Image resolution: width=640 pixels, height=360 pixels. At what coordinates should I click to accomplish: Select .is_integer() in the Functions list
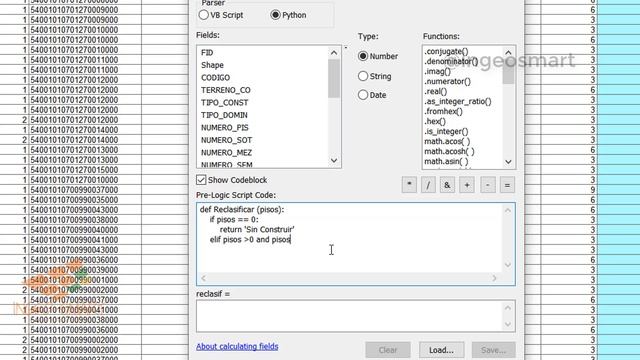click(x=446, y=131)
